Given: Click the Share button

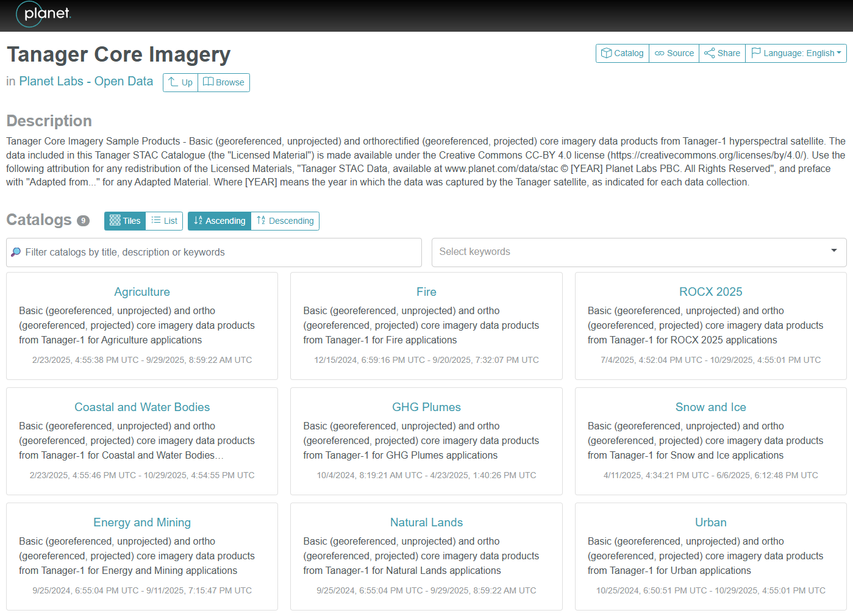Looking at the screenshot, I should pyautogui.click(x=723, y=53).
